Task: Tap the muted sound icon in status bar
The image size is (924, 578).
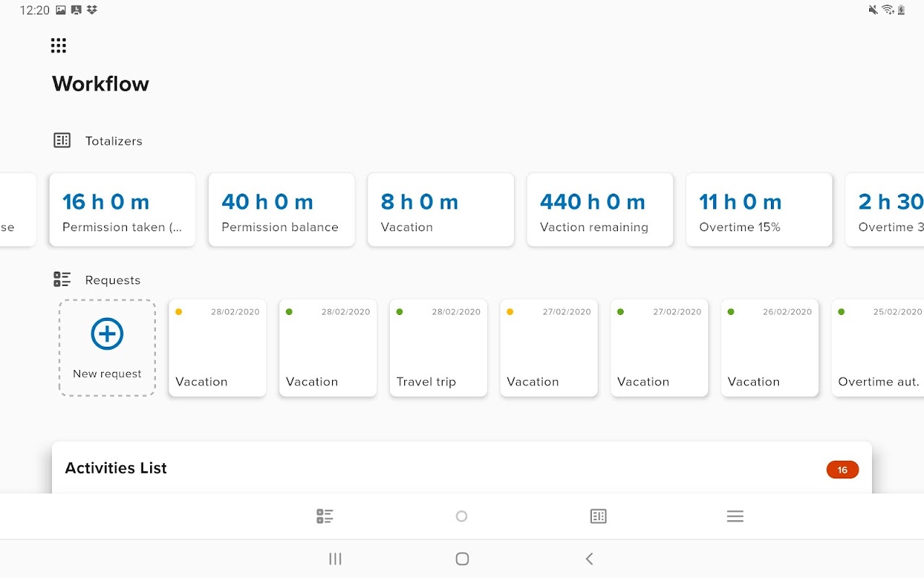Action: [x=873, y=10]
